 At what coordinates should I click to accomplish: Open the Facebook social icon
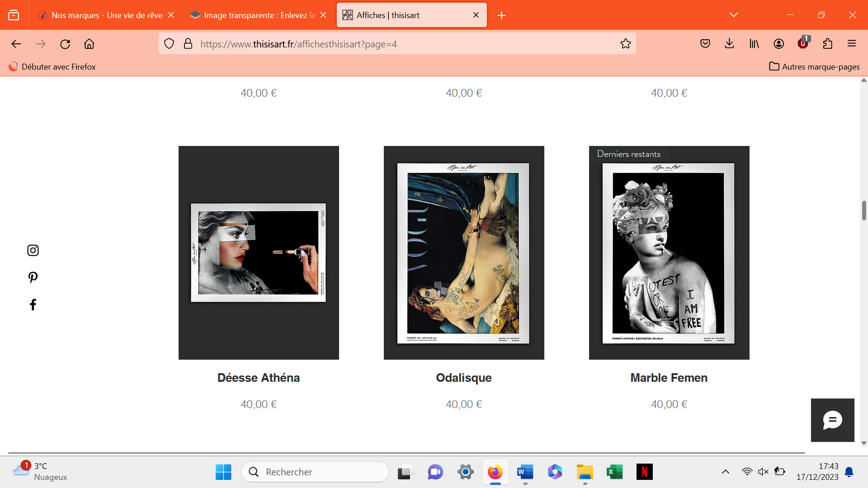tap(33, 305)
